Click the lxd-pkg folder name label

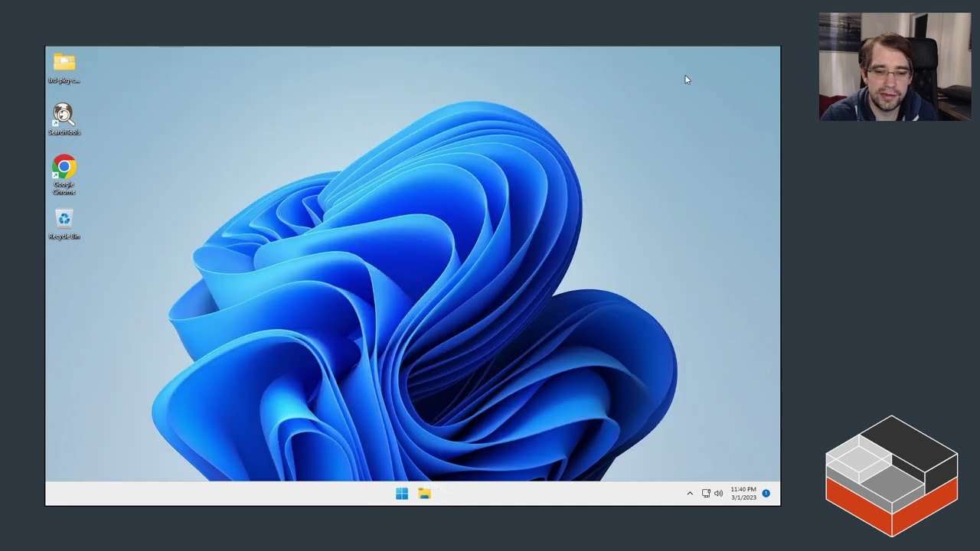pyautogui.click(x=64, y=80)
